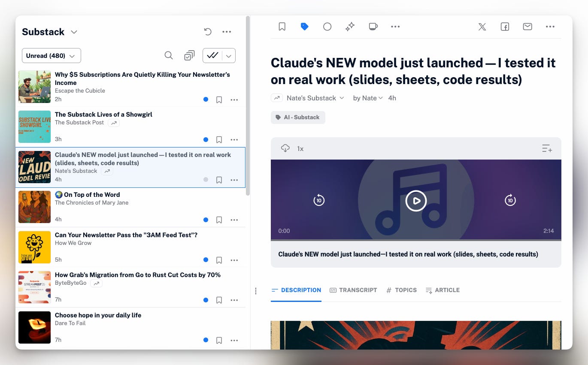The image size is (588, 365).
Task: Open more share options at far right
Action: click(x=550, y=27)
